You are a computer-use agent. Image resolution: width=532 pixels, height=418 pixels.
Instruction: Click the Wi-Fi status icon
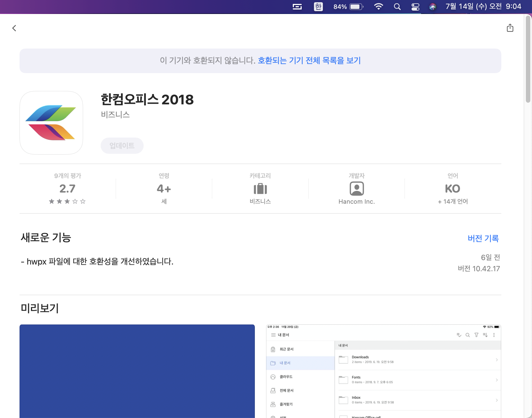[378, 7]
